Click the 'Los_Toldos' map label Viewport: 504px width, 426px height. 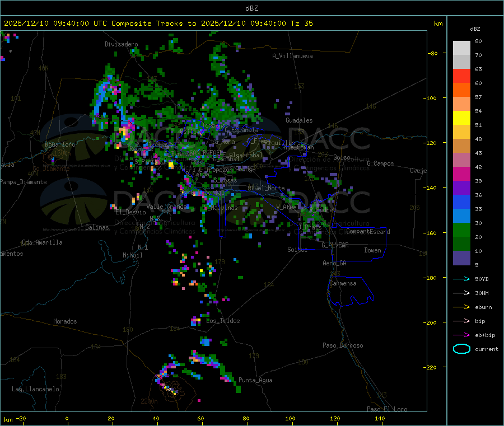click(x=223, y=321)
